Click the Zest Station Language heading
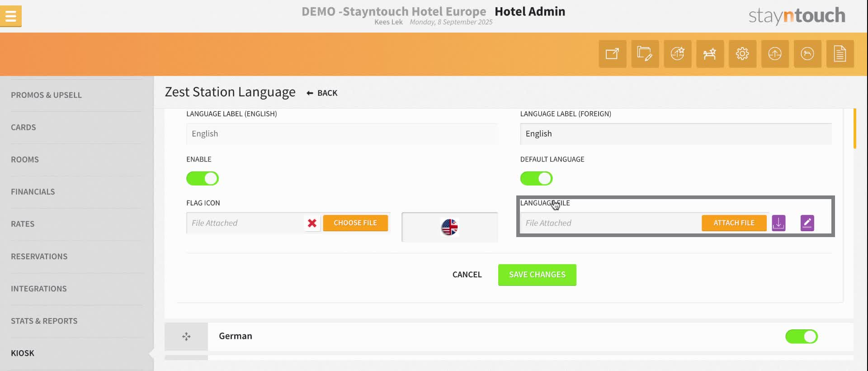868x371 pixels. click(230, 92)
